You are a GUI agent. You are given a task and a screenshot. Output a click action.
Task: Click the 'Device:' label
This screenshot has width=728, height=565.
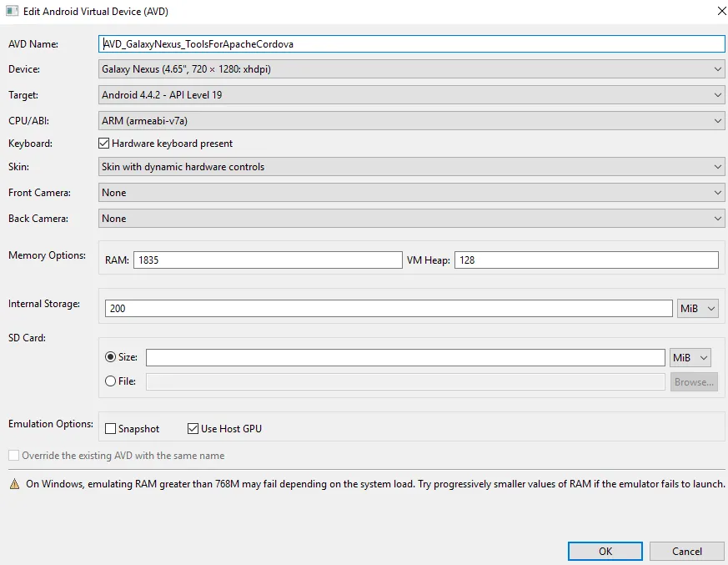point(24,69)
